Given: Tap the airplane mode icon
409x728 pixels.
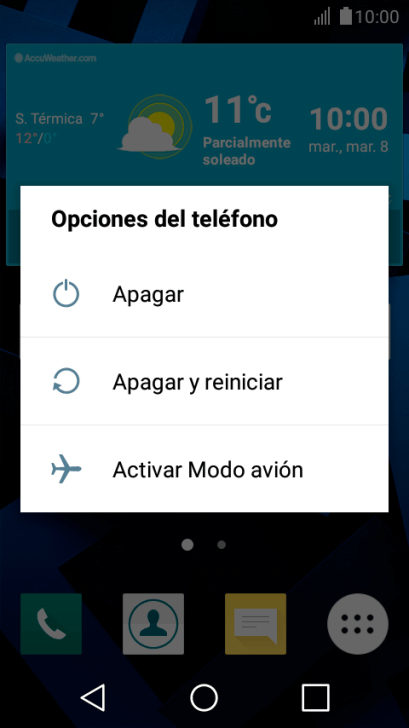Looking at the screenshot, I should (x=66, y=469).
